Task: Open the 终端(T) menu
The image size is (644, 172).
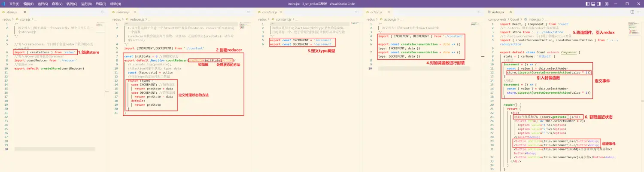Action: [x=101, y=3]
